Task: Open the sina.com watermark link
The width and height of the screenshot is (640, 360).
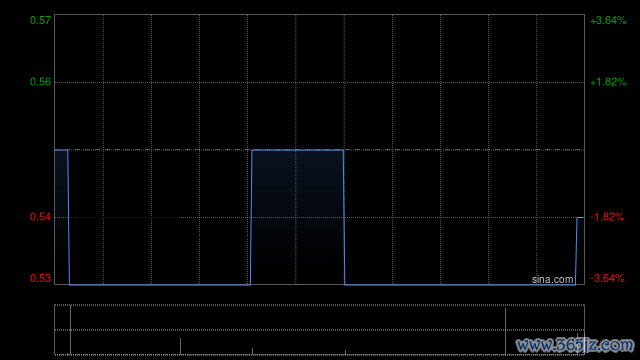Action: (553, 280)
